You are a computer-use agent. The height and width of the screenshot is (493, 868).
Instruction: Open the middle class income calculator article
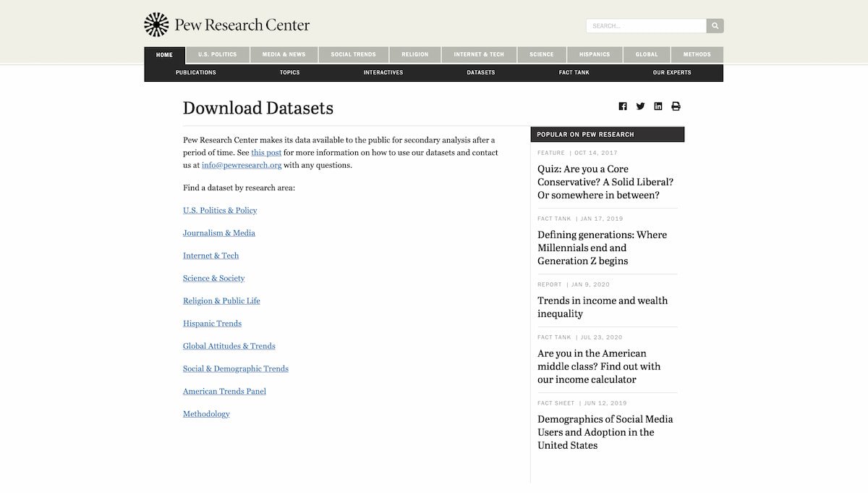coord(598,366)
